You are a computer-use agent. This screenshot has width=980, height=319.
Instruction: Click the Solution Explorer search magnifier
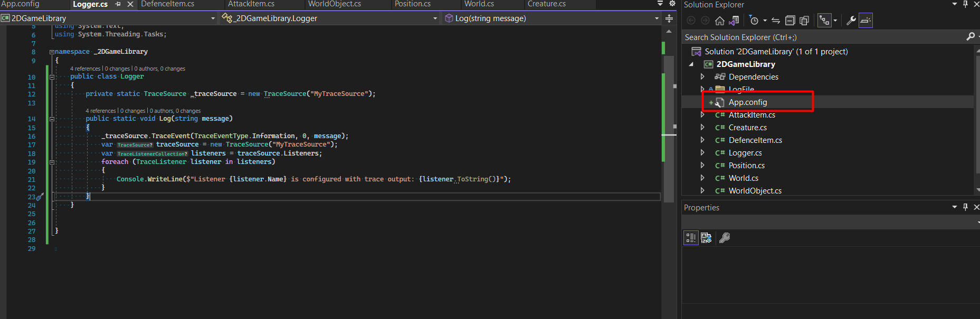[x=970, y=37]
